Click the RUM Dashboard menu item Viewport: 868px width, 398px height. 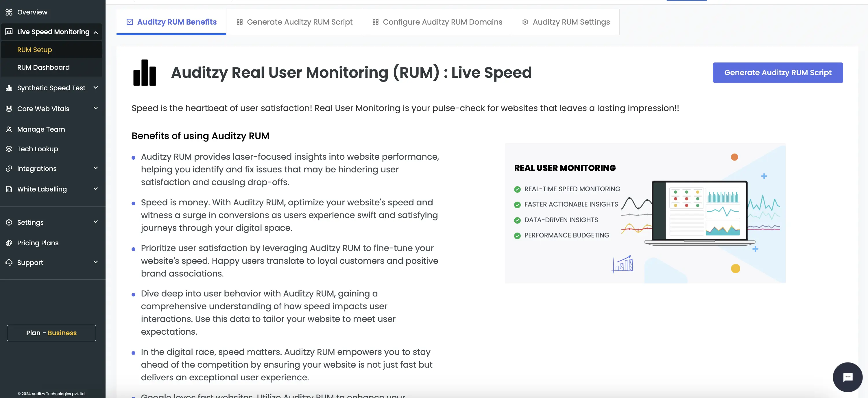pos(43,67)
